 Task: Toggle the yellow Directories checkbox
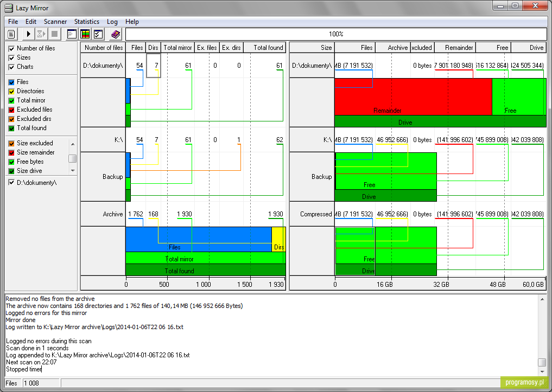point(11,92)
